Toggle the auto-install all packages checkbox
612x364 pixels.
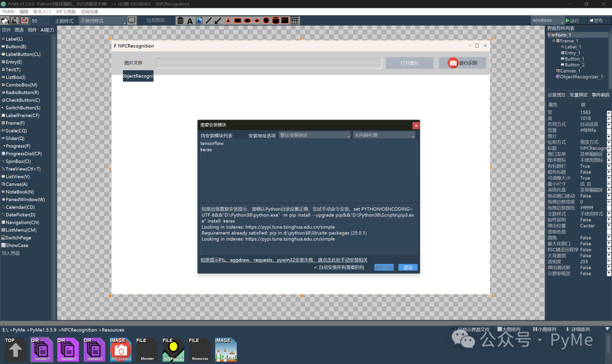click(x=315, y=267)
